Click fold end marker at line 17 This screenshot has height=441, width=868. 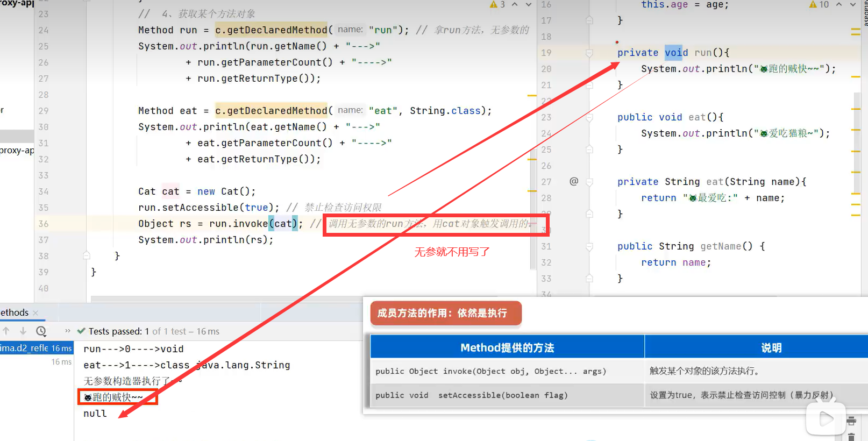point(589,20)
